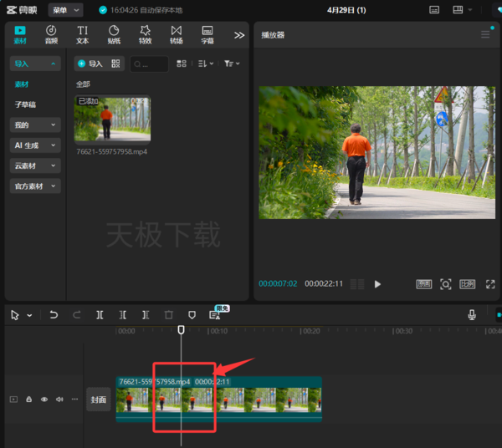Toggle the player audio level bars
This screenshot has width=502, height=448.
357,284
